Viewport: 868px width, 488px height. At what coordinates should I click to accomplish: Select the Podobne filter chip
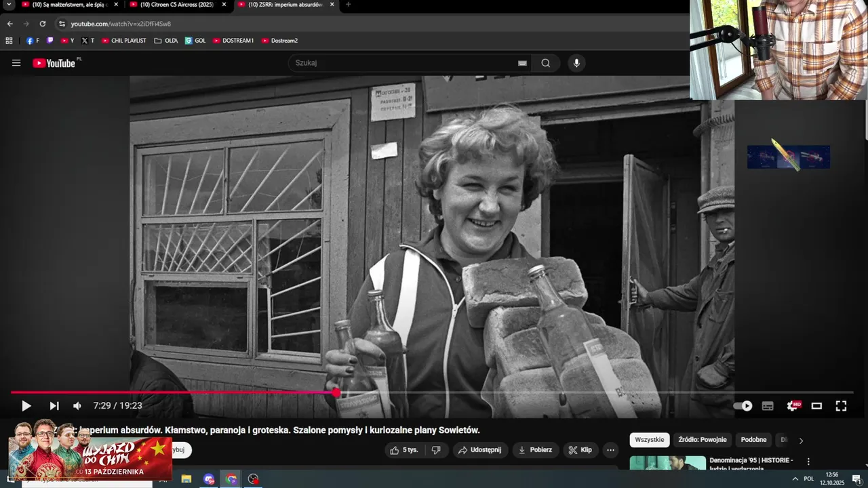coord(753,440)
